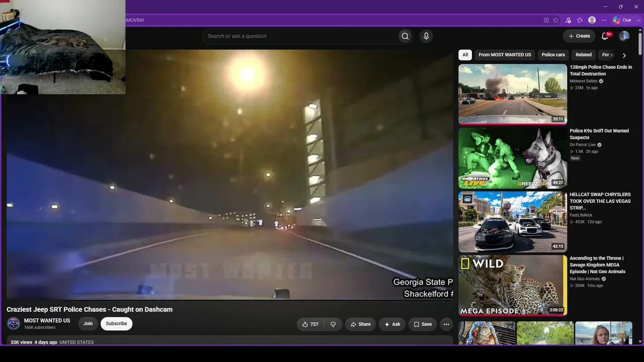
Task: Open browser settings and more menu
Action: 604,20
